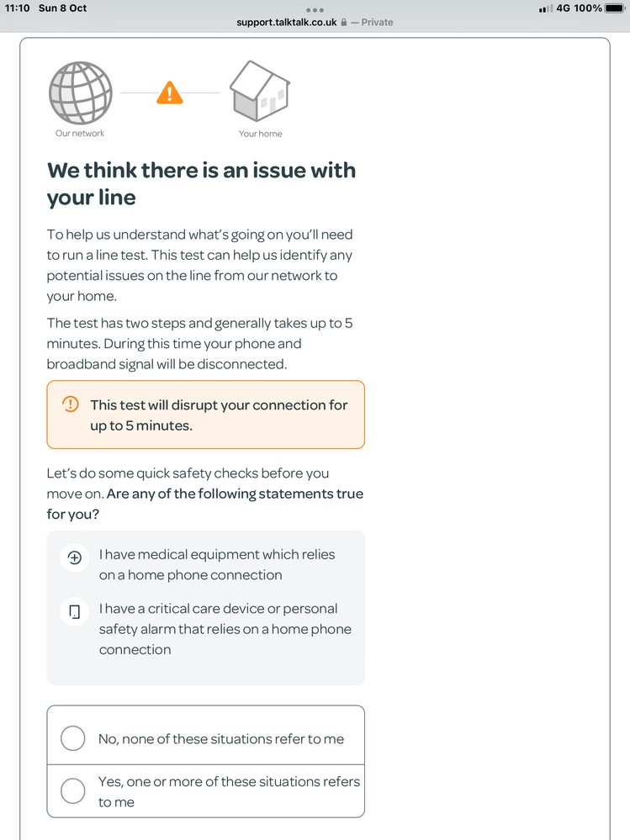Click the 'issue with your line' heading
The image size is (630, 840).
click(201, 183)
